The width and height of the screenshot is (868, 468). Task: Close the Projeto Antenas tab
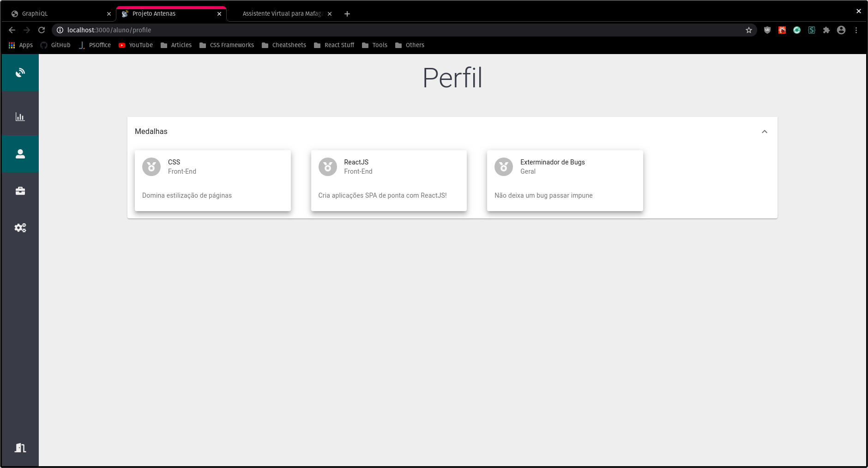click(x=219, y=14)
